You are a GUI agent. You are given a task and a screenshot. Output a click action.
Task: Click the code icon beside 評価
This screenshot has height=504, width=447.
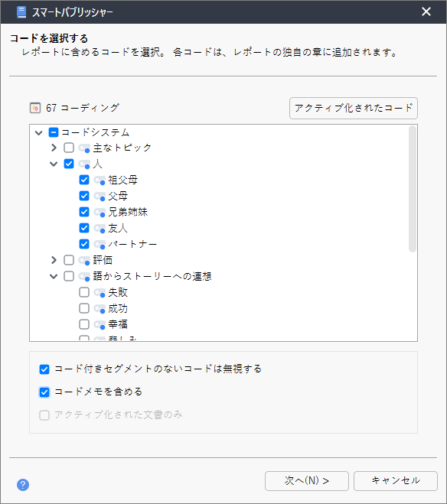pos(84,260)
